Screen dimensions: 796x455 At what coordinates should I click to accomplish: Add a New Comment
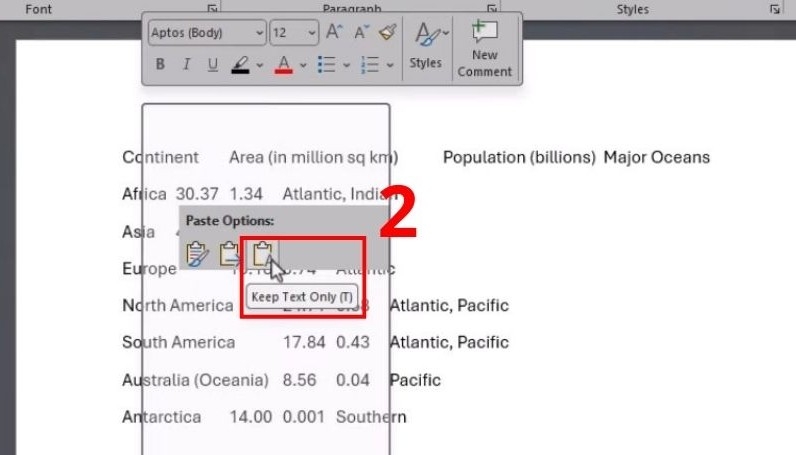click(485, 49)
